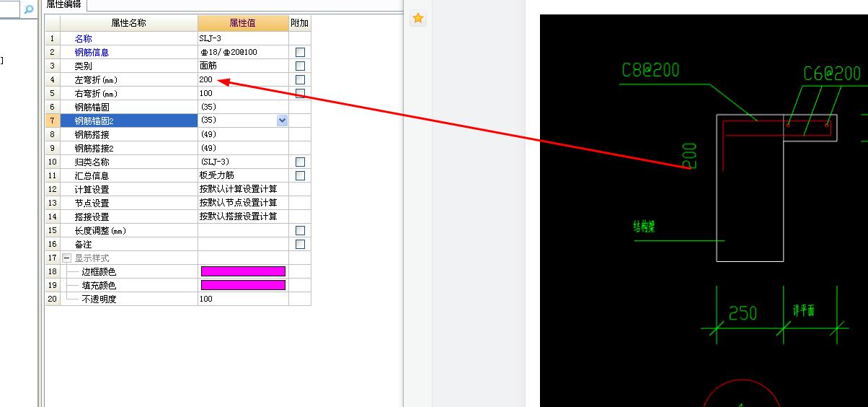Click the C6@200 label in drawing

[x=832, y=73]
